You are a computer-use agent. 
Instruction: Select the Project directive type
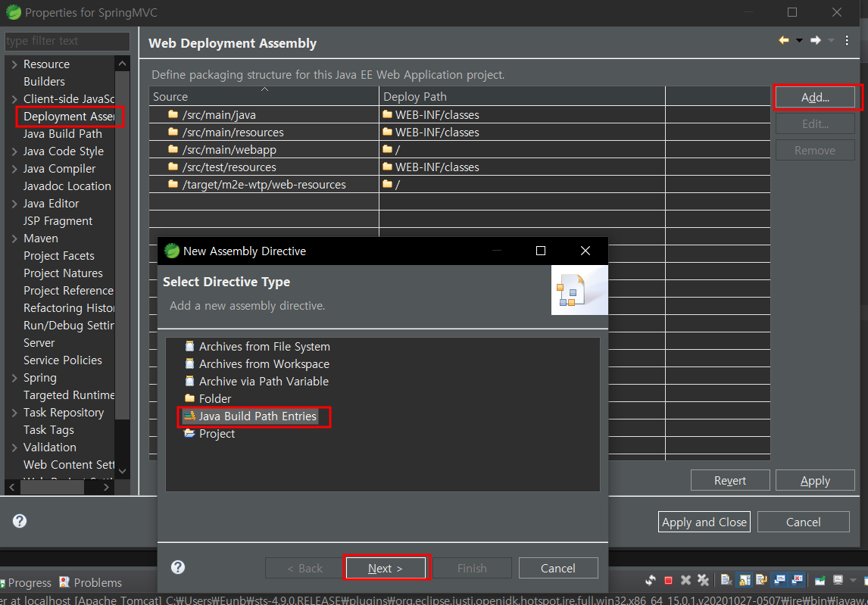(x=209, y=433)
